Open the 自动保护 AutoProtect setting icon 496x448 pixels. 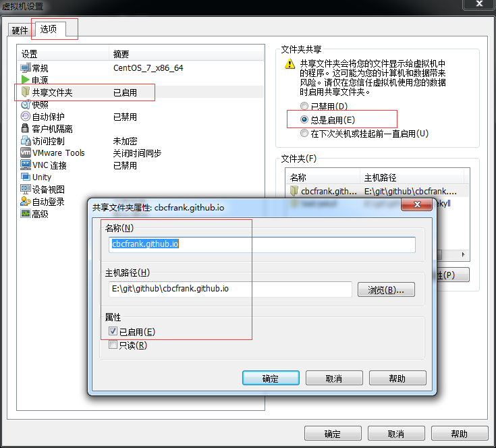pyautogui.click(x=26, y=117)
